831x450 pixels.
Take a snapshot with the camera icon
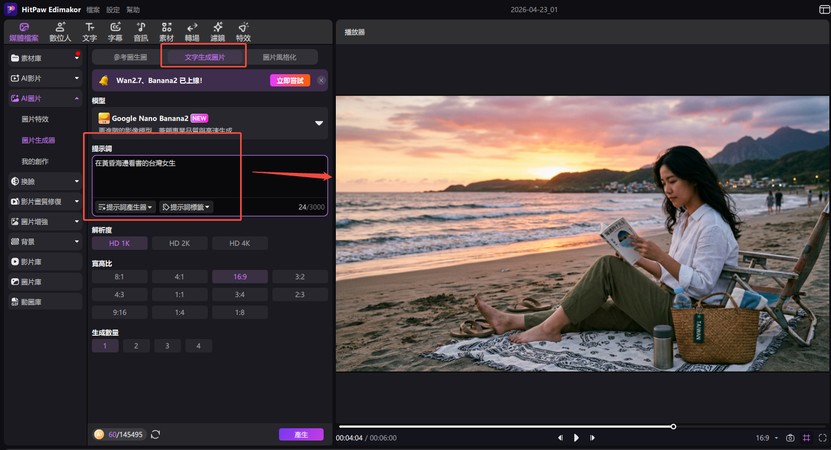click(790, 438)
